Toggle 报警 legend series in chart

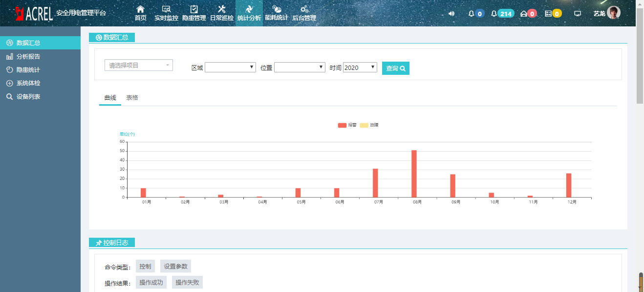tap(347, 125)
